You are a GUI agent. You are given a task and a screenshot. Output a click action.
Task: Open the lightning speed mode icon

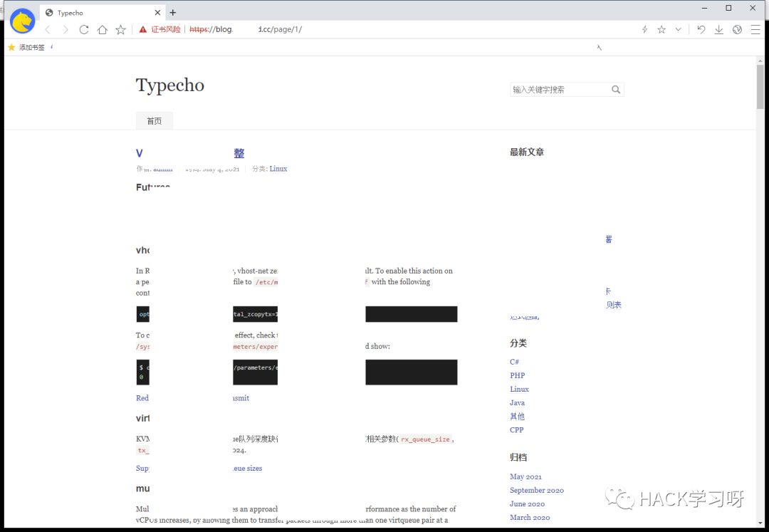click(645, 29)
